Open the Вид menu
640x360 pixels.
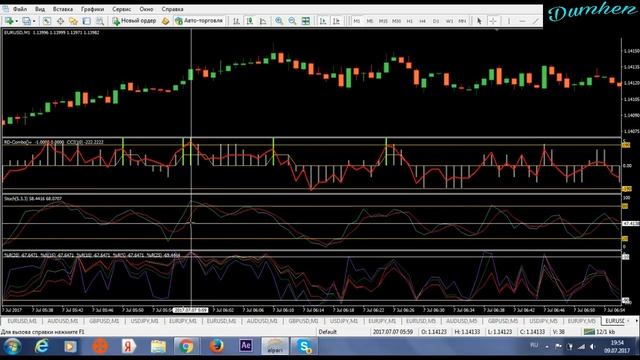point(40,9)
